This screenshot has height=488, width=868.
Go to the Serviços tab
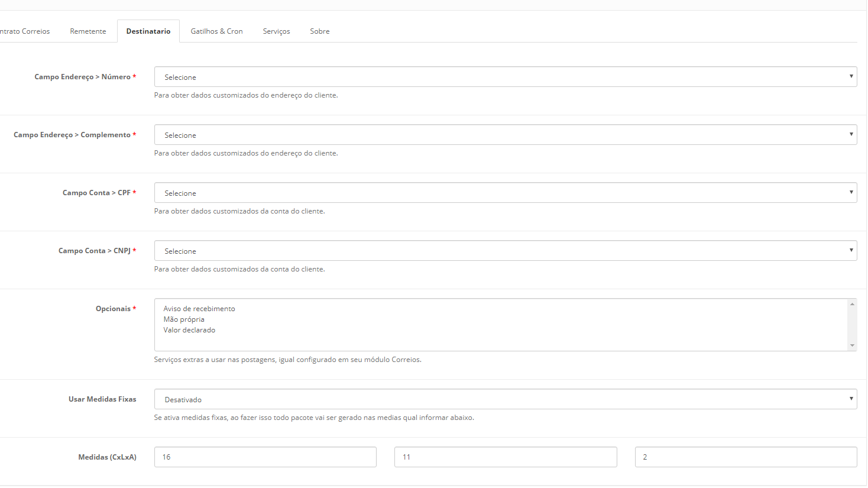(276, 31)
